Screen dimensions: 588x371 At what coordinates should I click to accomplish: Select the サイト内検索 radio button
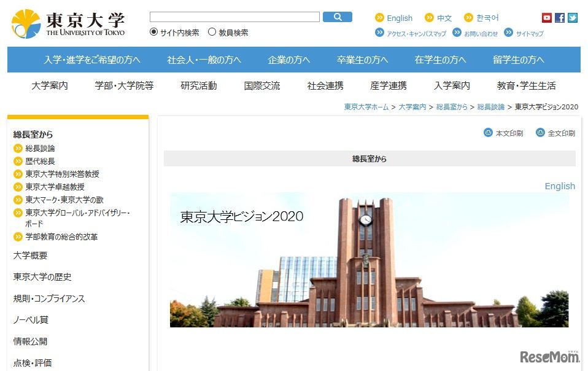153,32
